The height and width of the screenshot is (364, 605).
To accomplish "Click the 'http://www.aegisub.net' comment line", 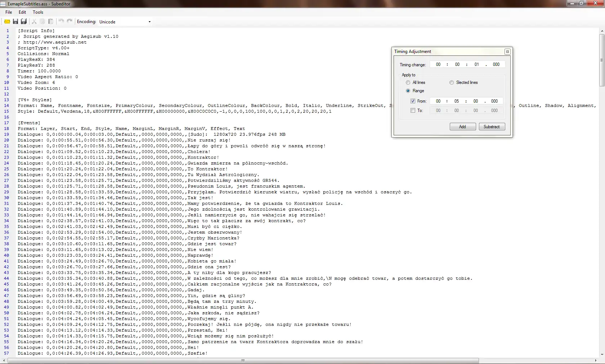I will (52, 42).
